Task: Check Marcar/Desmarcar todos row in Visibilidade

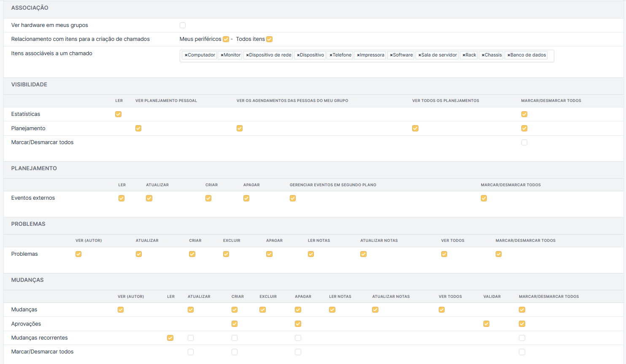Action: click(x=524, y=142)
